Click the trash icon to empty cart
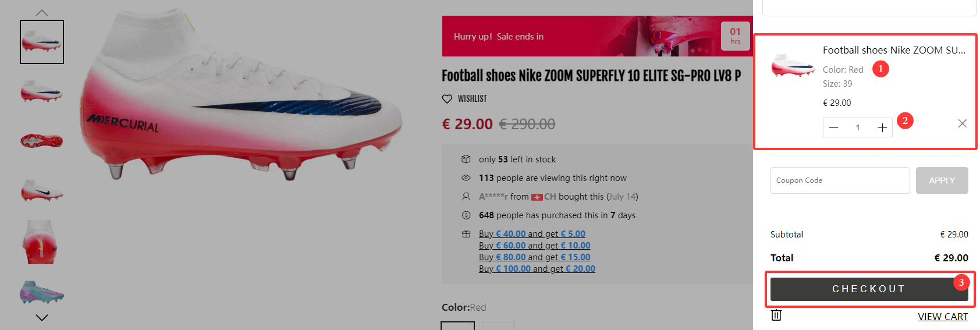This screenshot has width=980, height=330. (776, 315)
